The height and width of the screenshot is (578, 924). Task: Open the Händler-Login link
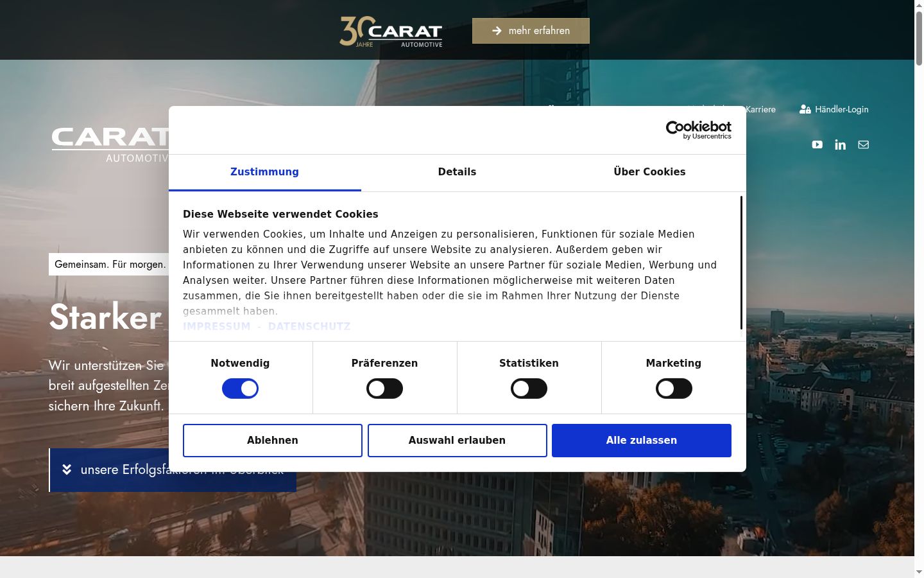[x=834, y=109]
